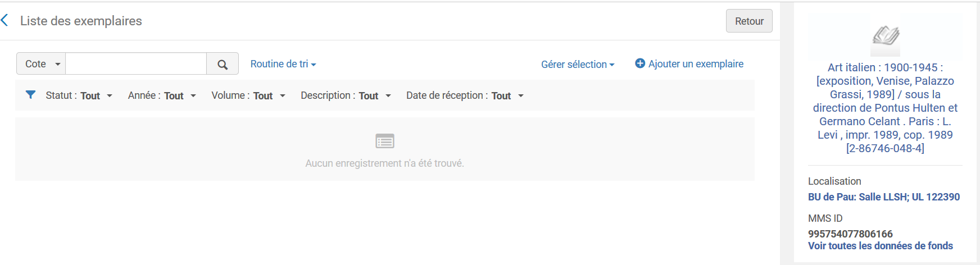Click the blue filter funnel icon

click(31, 95)
